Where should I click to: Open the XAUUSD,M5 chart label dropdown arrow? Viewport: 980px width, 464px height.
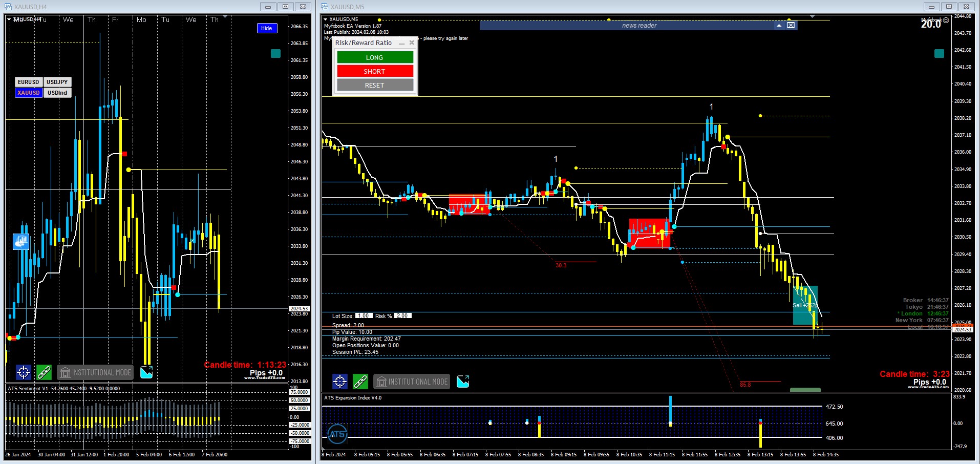pos(326,19)
